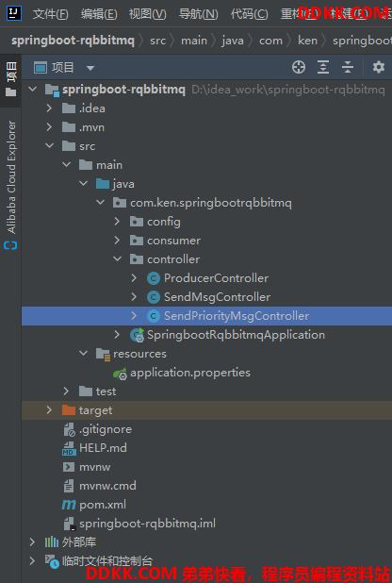Click the IntelliJ IDEA logo icon
This screenshot has height=583, width=392.
tap(14, 13)
